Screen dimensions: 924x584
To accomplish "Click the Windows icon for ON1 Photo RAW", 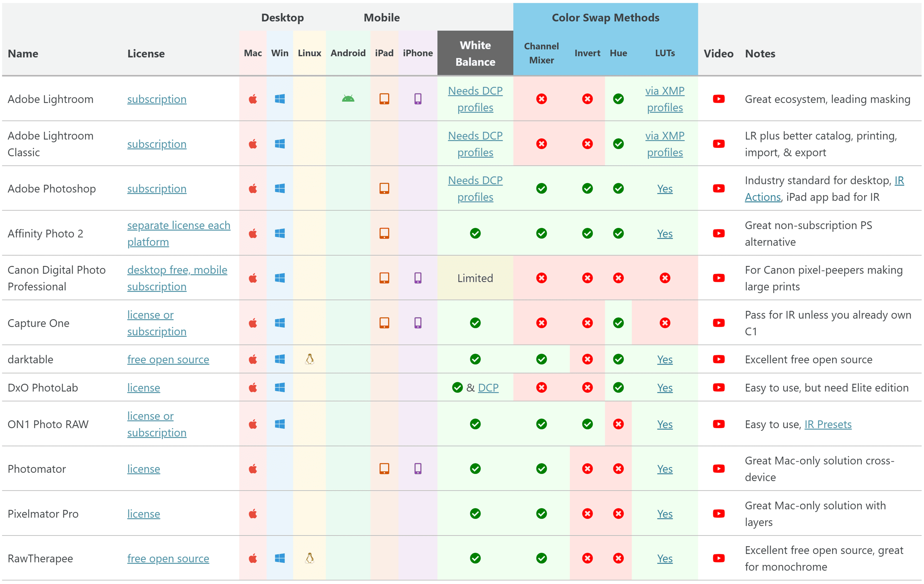I will click(280, 424).
